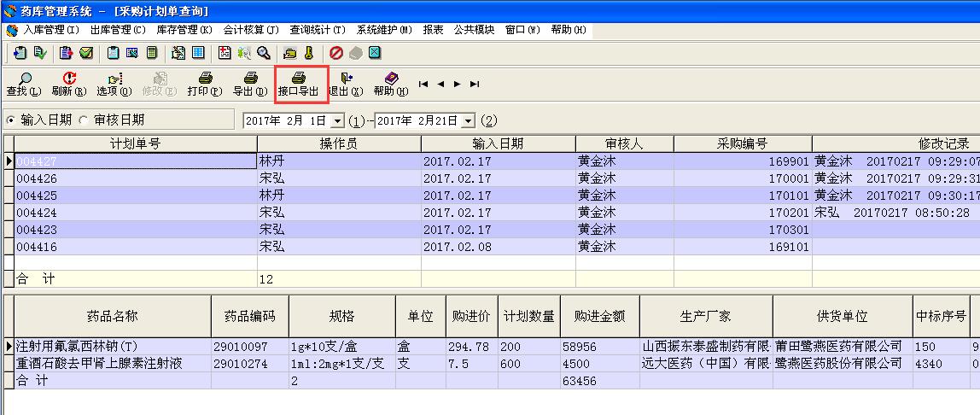Screen dimensions: 980x415
Task: Click drug code cell 29010274
Action: 250,363
